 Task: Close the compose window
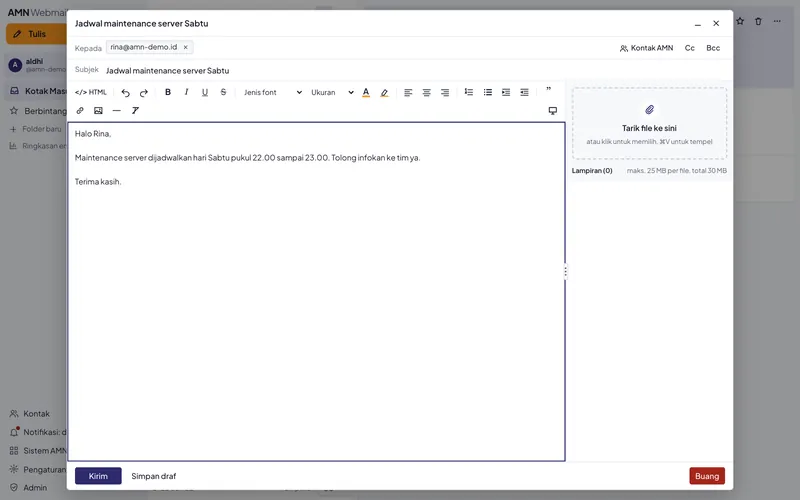click(716, 23)
